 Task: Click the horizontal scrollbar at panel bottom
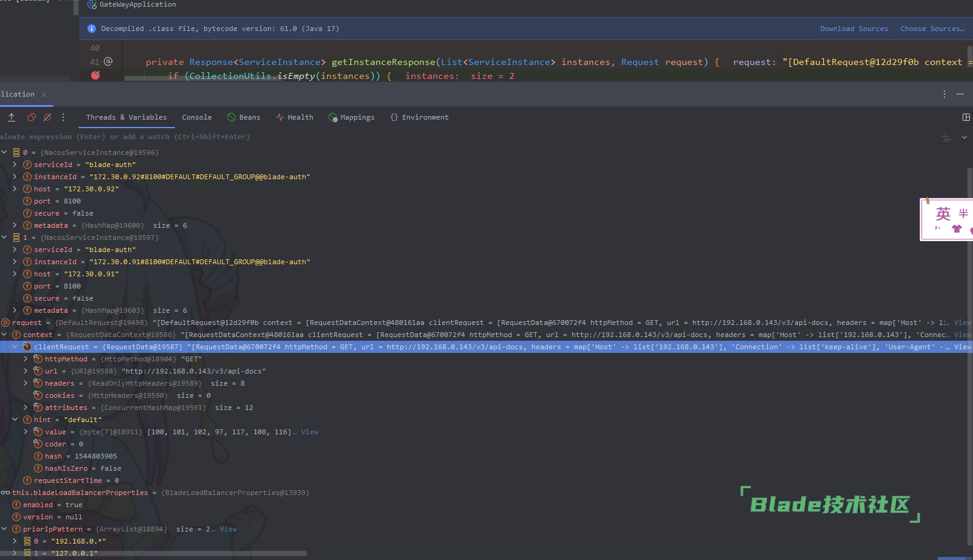(x=153, y=553)
